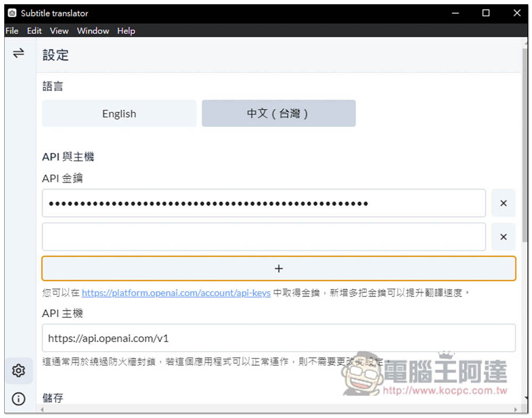This screenshot has height=418, width=532.
Task: Click the Subtitle translator app icon
Action: pos(12,13)
